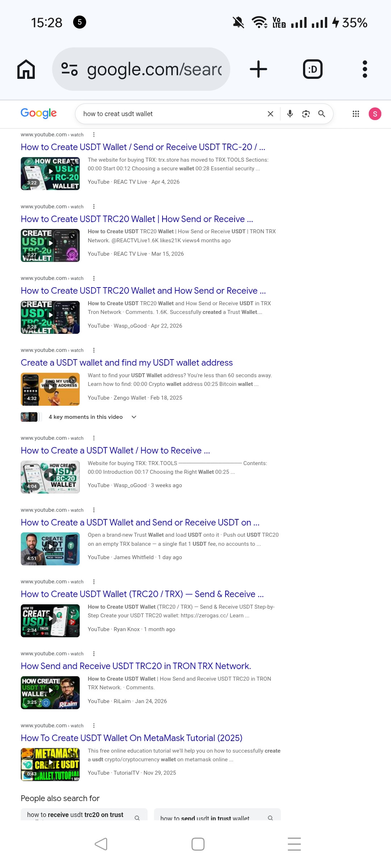Screen dimensions: 391x868
Task: Tap the Android recent apps button
Action: click(x=294, y=844)
